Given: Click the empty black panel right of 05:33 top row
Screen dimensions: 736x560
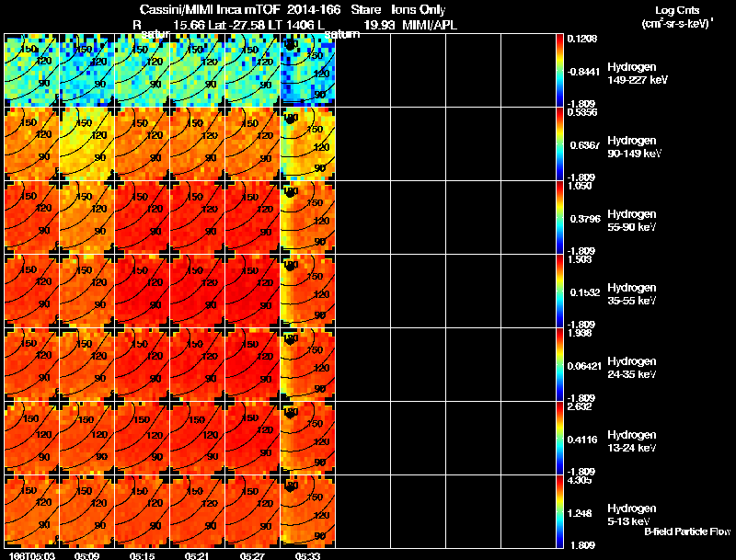Looking at the screenshot, I should point(362,70).
